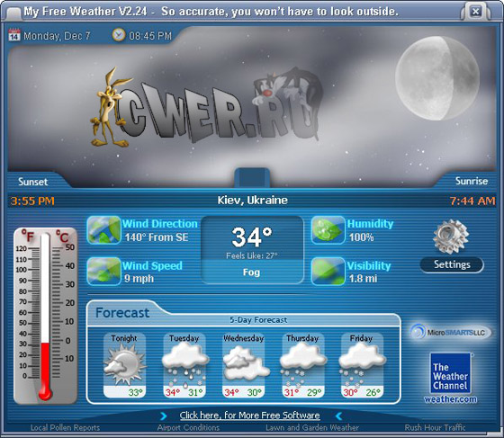Screen dimensions: 504x438
Task: Select the Visibility icon
Action: (328, 272)
